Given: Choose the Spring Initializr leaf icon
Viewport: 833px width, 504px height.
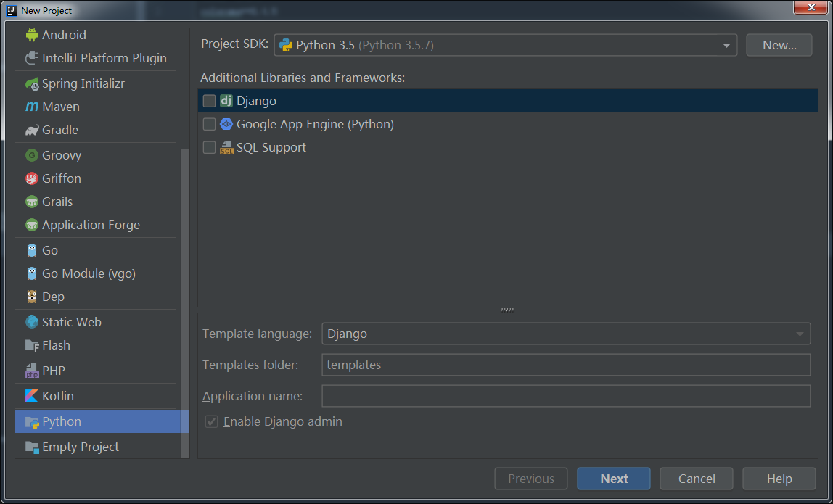Looking at the screenshot, I should coord(32,84).
